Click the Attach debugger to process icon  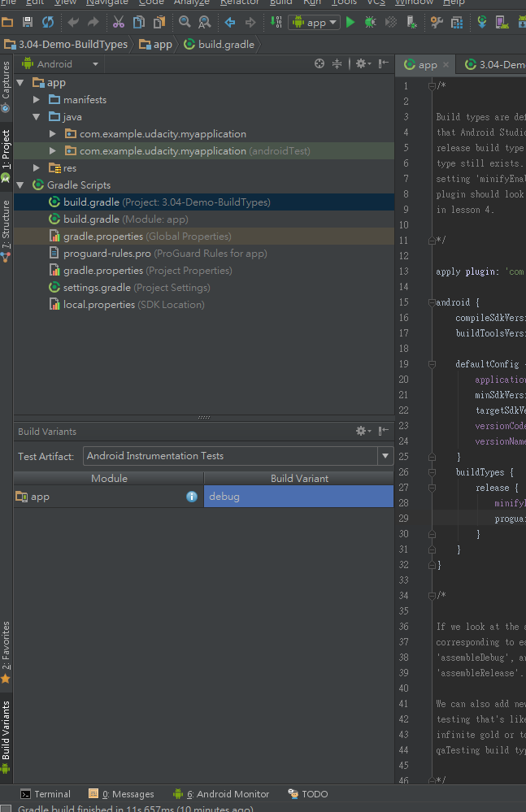pyautogui.click(x=411, y=22)
